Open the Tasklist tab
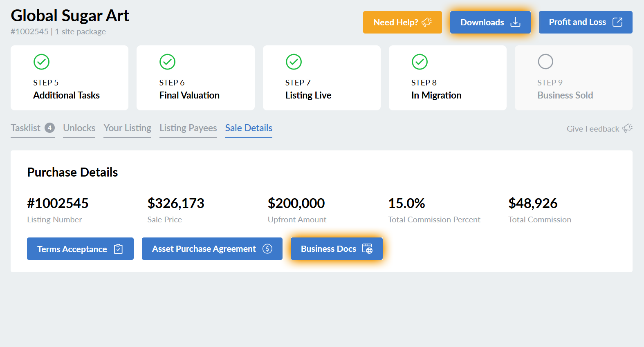Image resolution: width=644 pixels, height=347 pixels. pos(26,128)
